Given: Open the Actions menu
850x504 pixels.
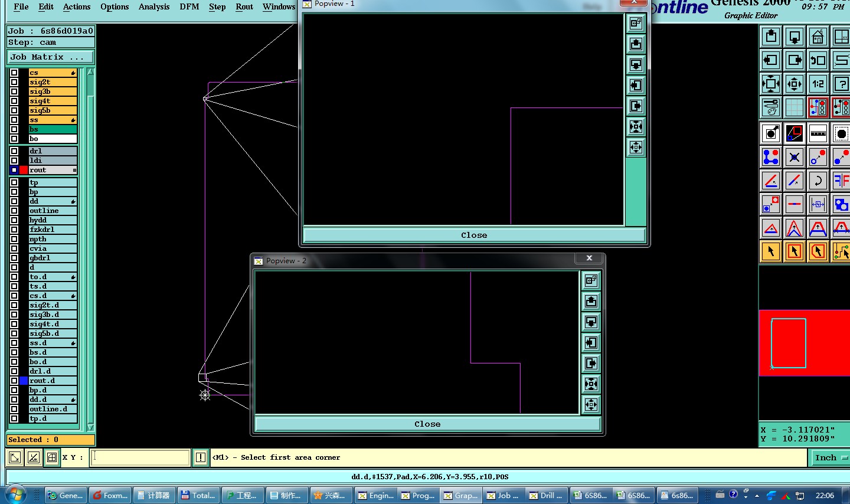Looking at the screenshot, I should tap(77, 6).
